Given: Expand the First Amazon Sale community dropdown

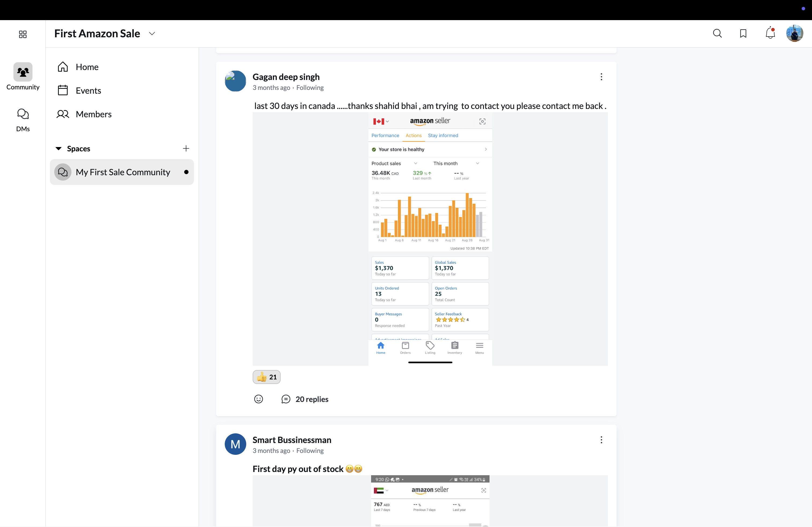Looking at the screenshot, I should pos(152,33).
